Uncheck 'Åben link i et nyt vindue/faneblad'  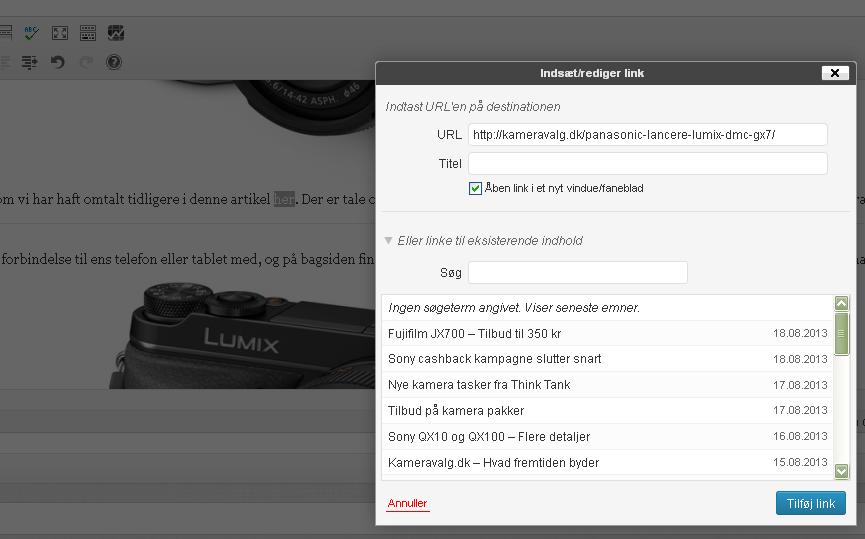(x=476, y=188)
